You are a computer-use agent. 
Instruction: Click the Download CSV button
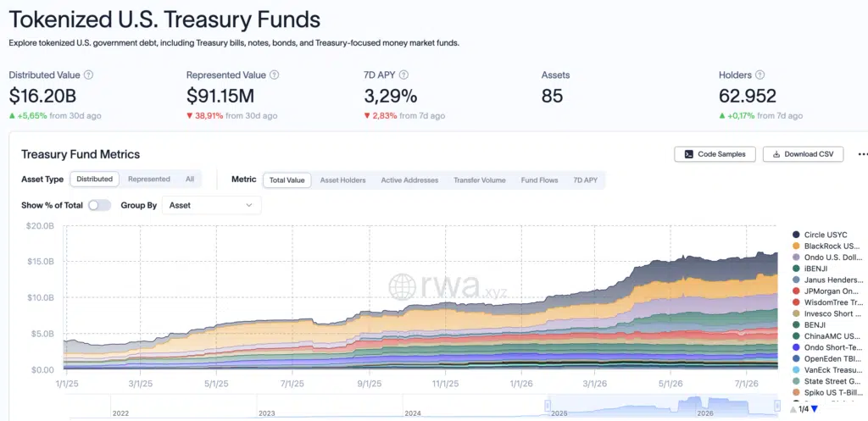pos(803,154)
